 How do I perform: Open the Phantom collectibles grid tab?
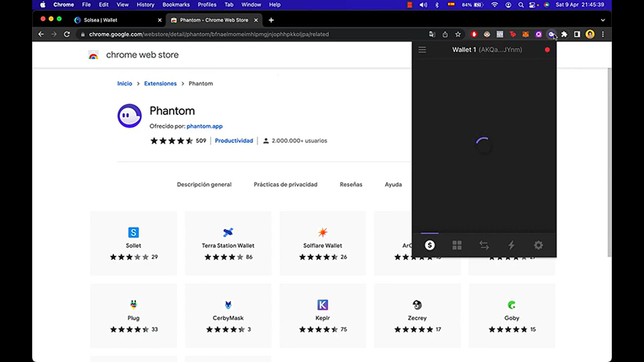pyautogui.click(x=457, y=245)
